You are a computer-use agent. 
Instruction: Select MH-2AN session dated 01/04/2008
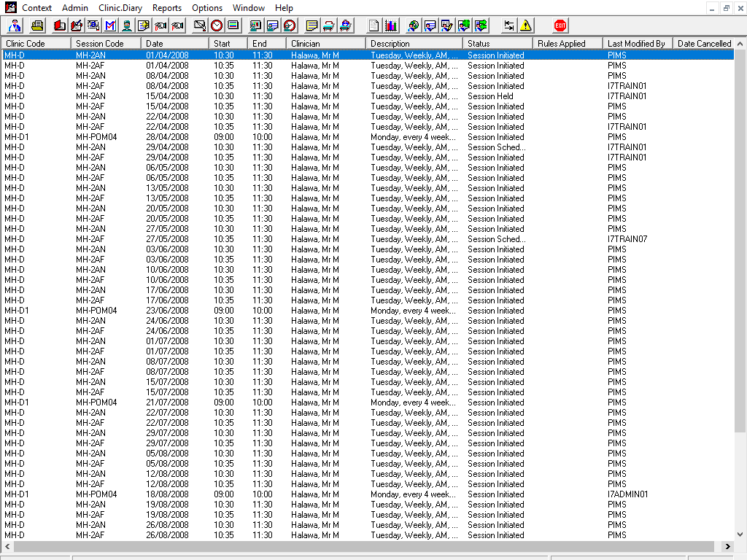point(368,55)
